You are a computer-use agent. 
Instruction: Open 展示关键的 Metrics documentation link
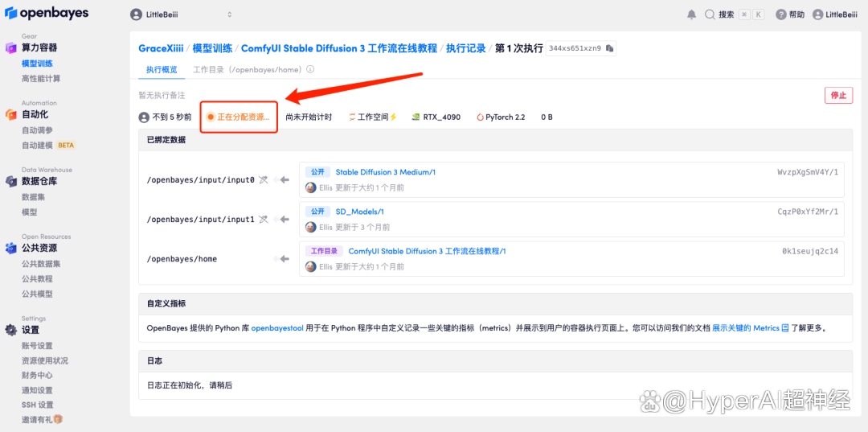coord(746,328)
